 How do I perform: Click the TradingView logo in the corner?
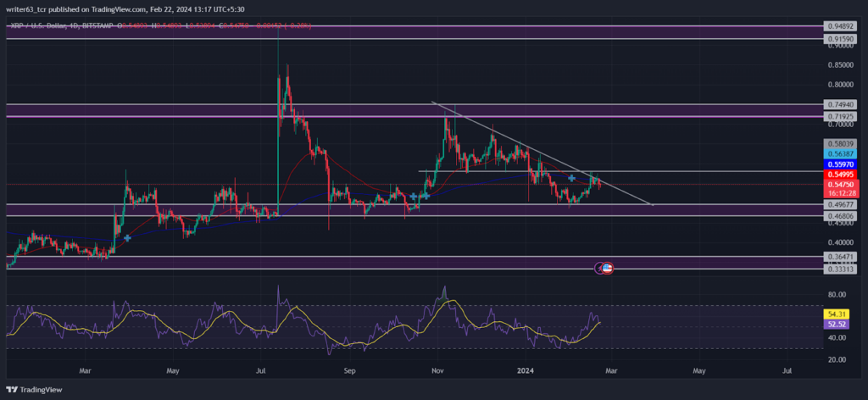coord(34,390)
